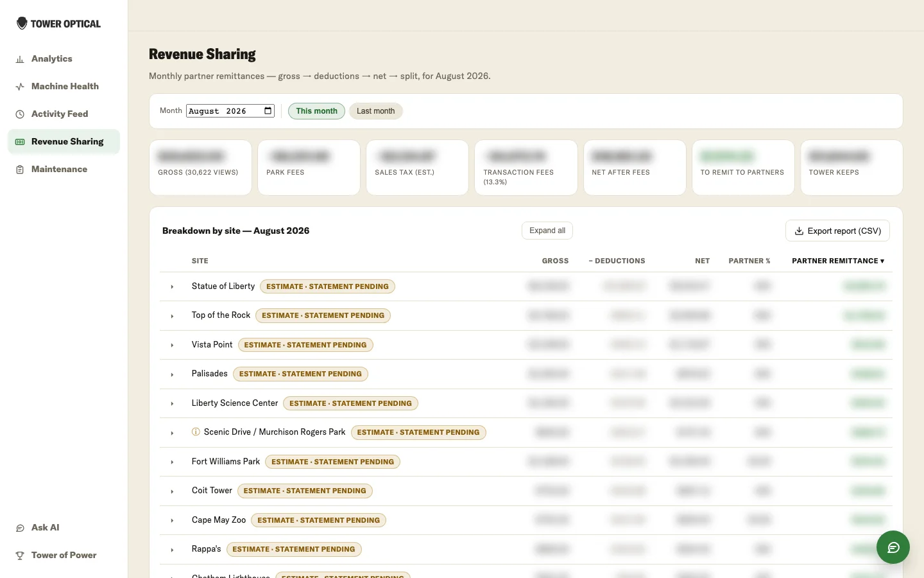Click the Tower Optical logo icon

pos(22,24)
